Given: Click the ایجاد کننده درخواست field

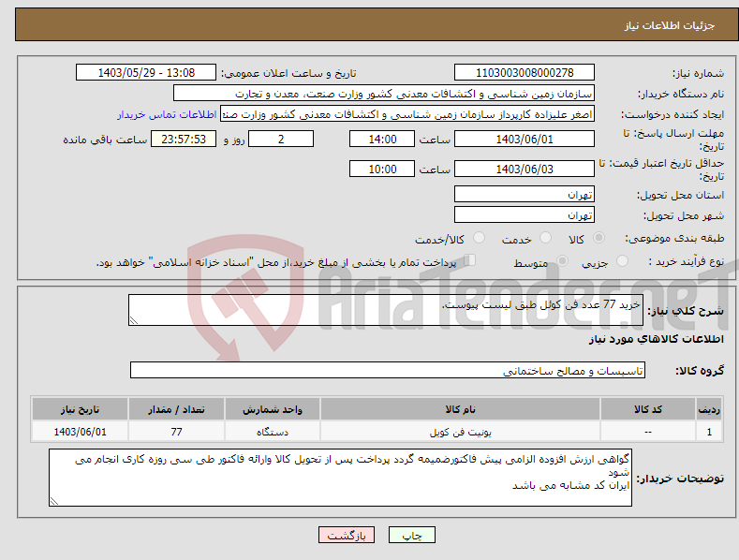Looking at the screenshot, I should (407, 114).
